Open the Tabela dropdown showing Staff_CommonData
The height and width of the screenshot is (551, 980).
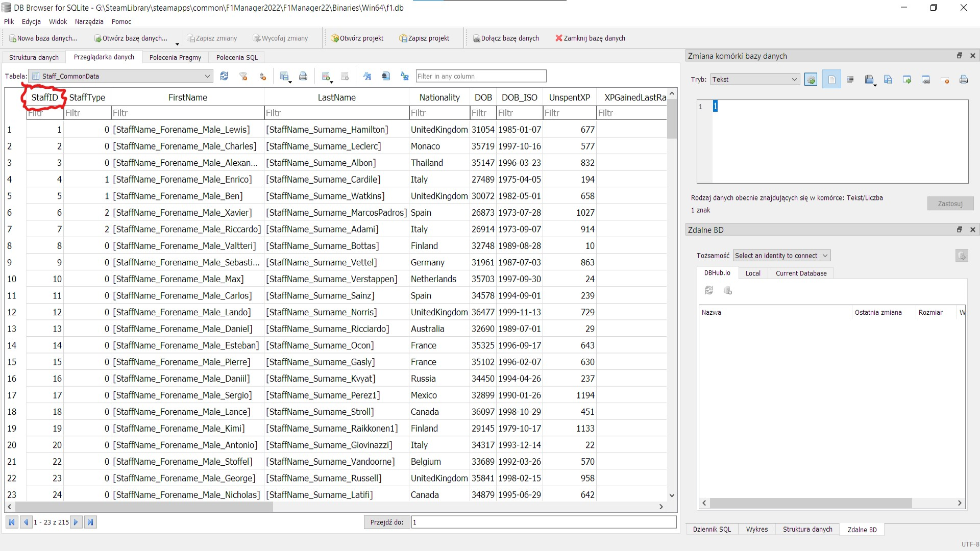pos(120,77)
